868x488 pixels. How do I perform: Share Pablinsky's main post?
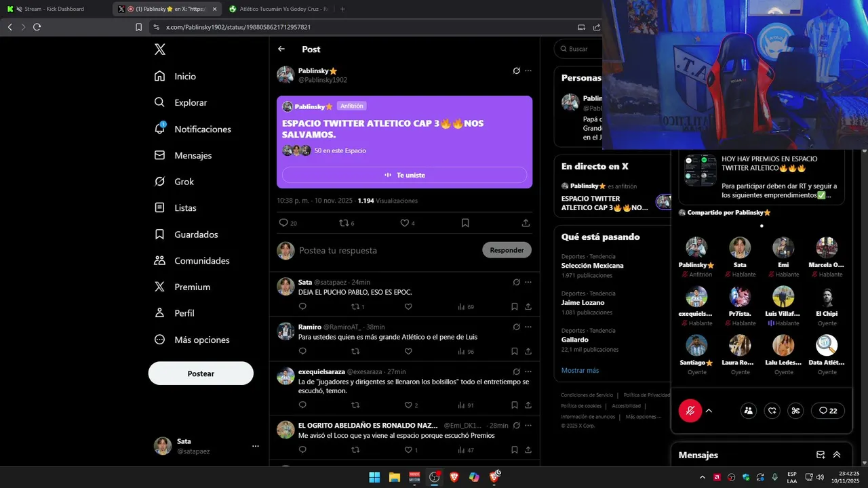pos(526,222)
